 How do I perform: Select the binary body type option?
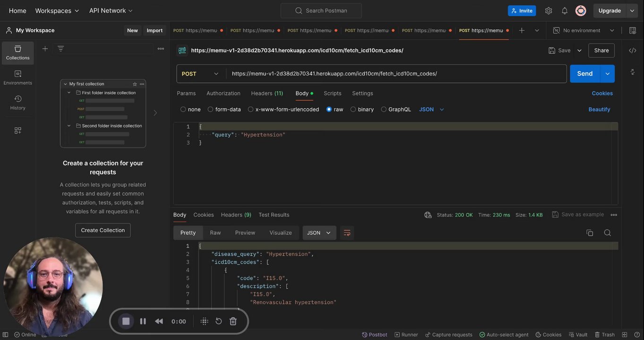point(353,110)
